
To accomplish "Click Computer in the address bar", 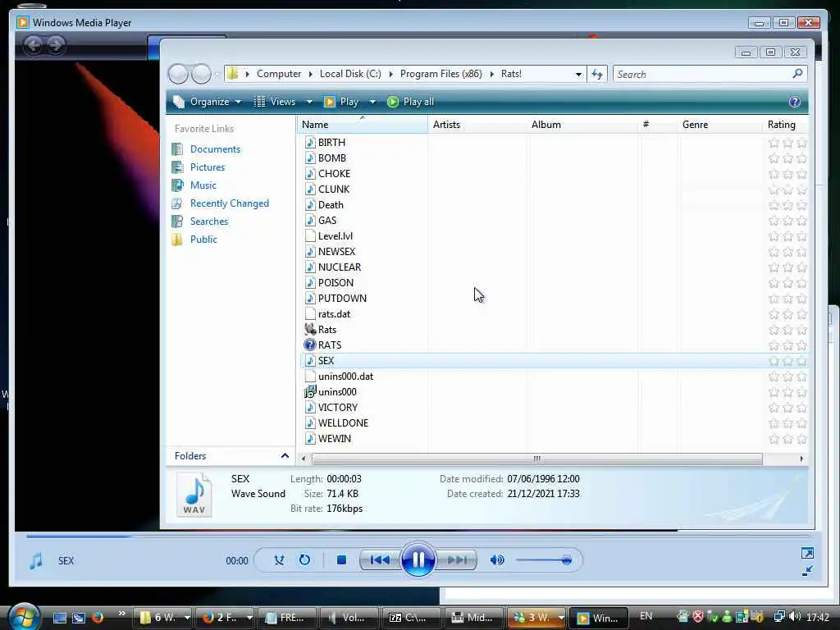I will pyautogui.click(x=279, y=74).
